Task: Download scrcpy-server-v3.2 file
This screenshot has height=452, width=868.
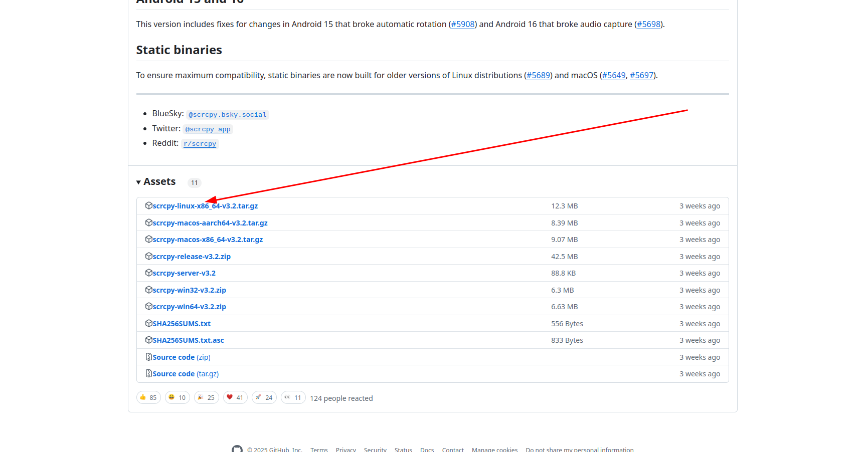Action: pos(184,273)
